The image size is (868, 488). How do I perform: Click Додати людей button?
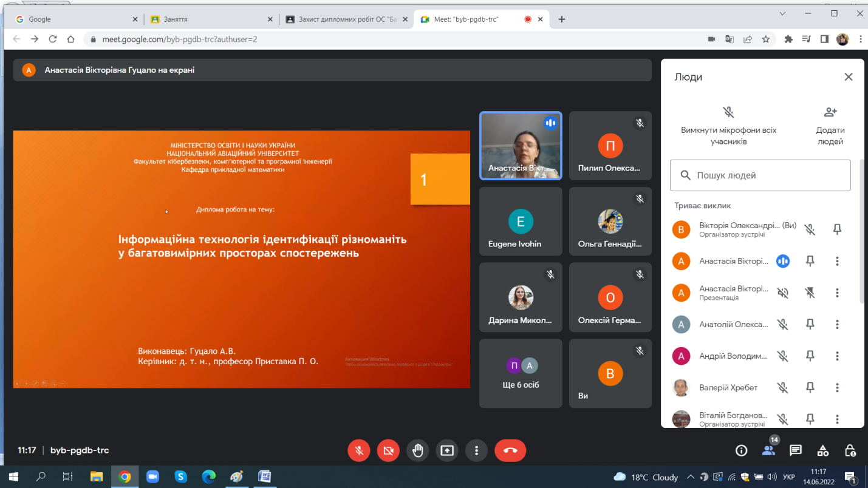(830, 126)
